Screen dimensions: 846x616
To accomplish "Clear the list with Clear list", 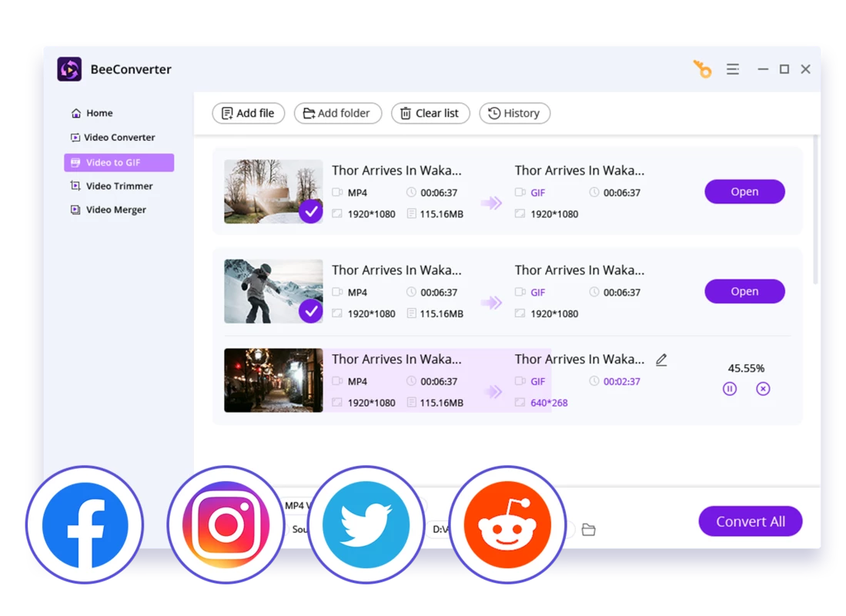I will 430,113.
